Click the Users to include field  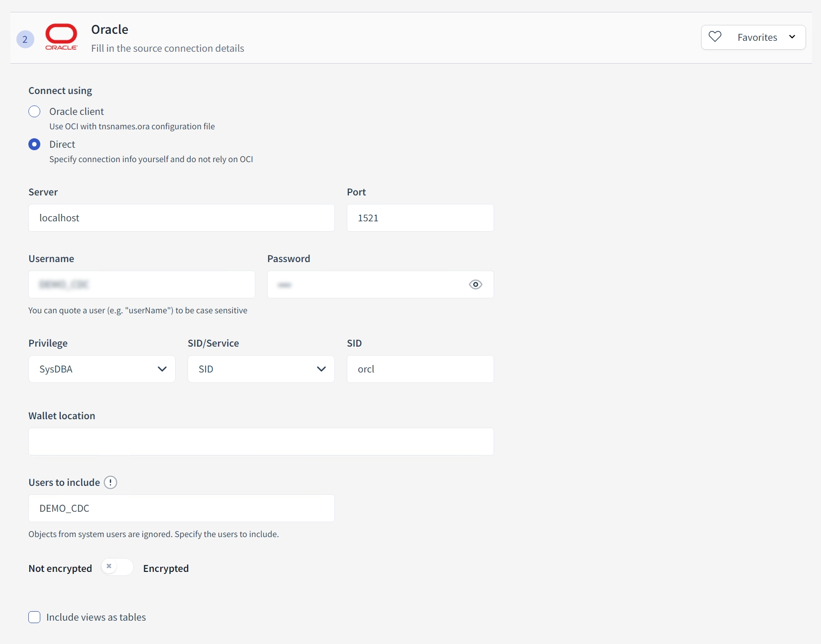181,508
